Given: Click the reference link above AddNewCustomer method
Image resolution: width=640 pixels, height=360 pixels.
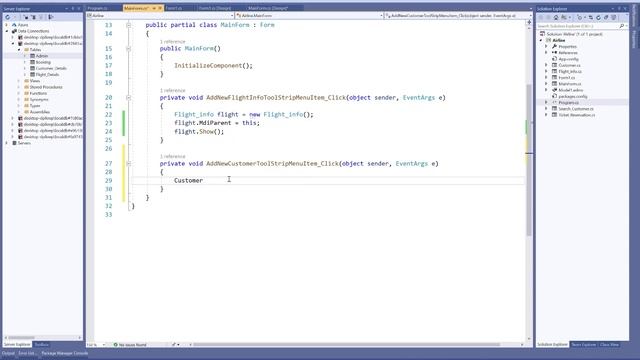Looking at the screenshot, I should 172,156.
